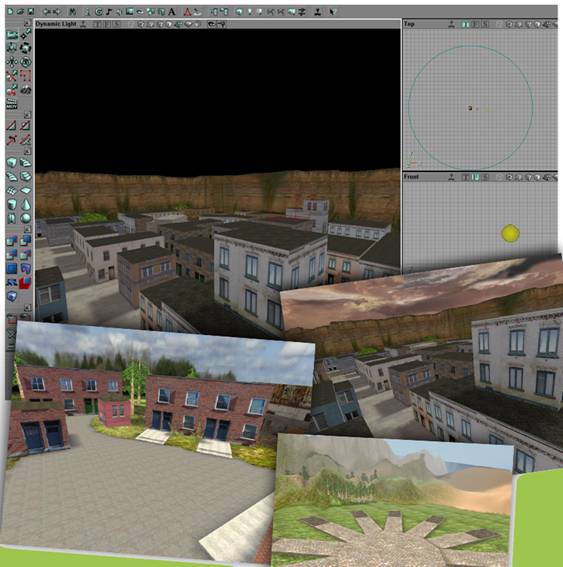Redo with the right arrow icon
This screenshot has width=563, height=567.
click(57, 12)
